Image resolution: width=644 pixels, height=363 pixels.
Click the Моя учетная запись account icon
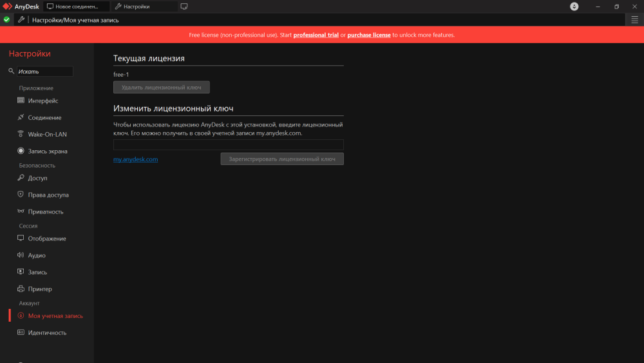click(x=21, y=315)
